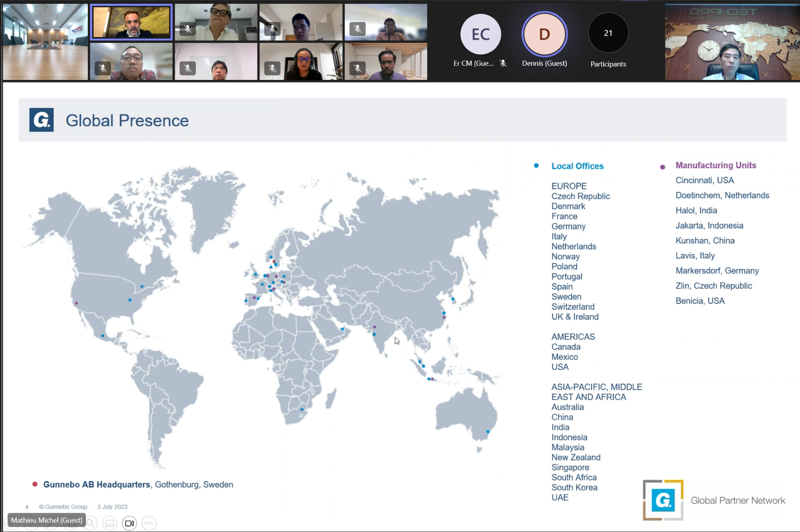Click the Gunnebo G logo in slide header
This screenshot has height=532, width=800.
point(41,120)
